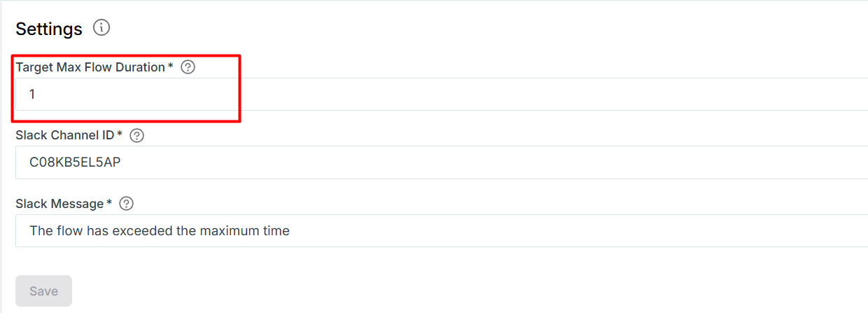The image size is (868, 313).
Task: Click the Slack Channel ID help icon
Action: 137,135
